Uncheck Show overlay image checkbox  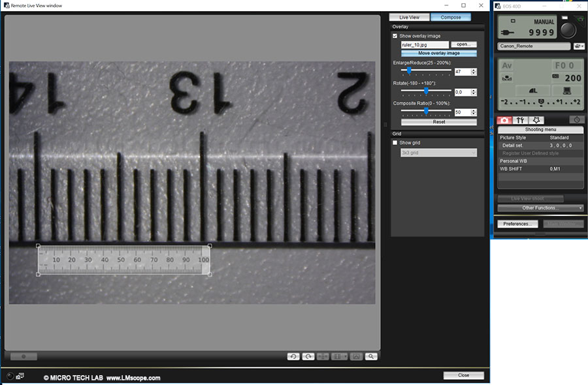(x=395, y=36)
